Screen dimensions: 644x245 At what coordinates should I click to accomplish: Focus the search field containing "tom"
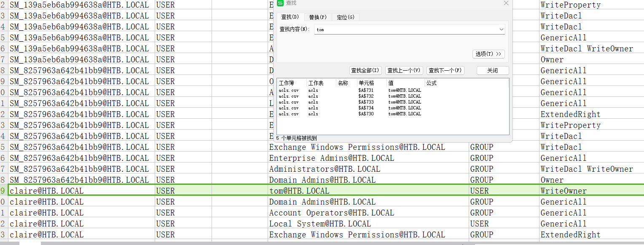coord(405,29)
